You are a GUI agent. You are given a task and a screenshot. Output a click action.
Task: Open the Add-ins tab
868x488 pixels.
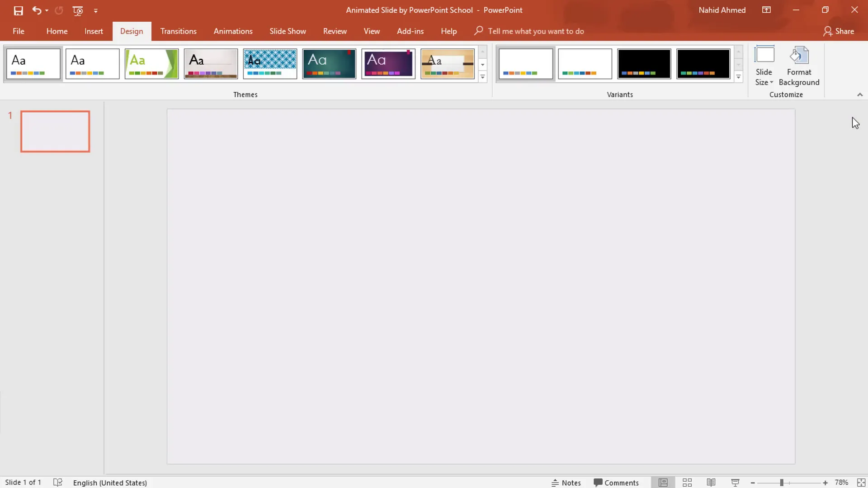410,31
